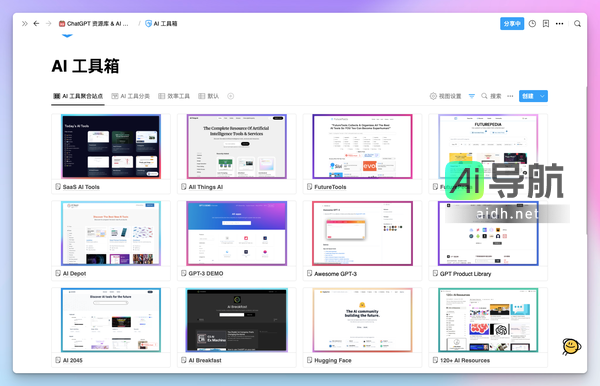Switch to 效率工具 tab
Viewport: 600px width, 386px height.
(174, 96)
